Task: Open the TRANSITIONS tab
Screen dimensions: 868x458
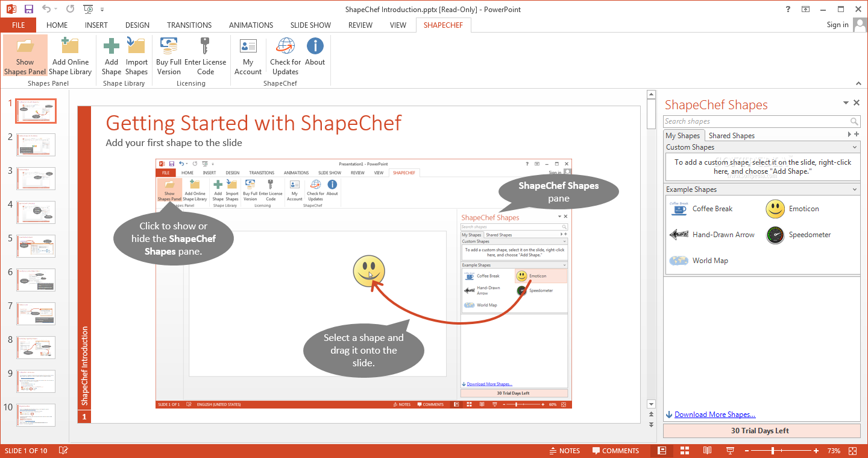Action: pyautogui.click(x=189, y=25)
